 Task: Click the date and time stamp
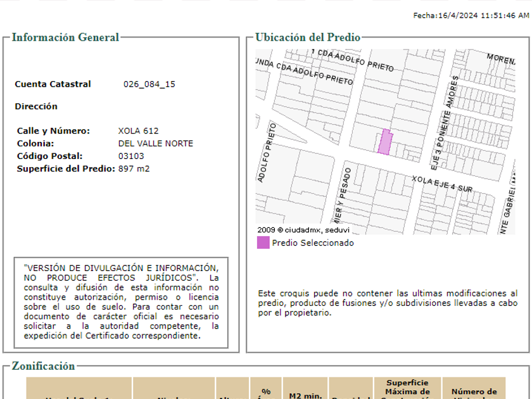coord(471,15)
